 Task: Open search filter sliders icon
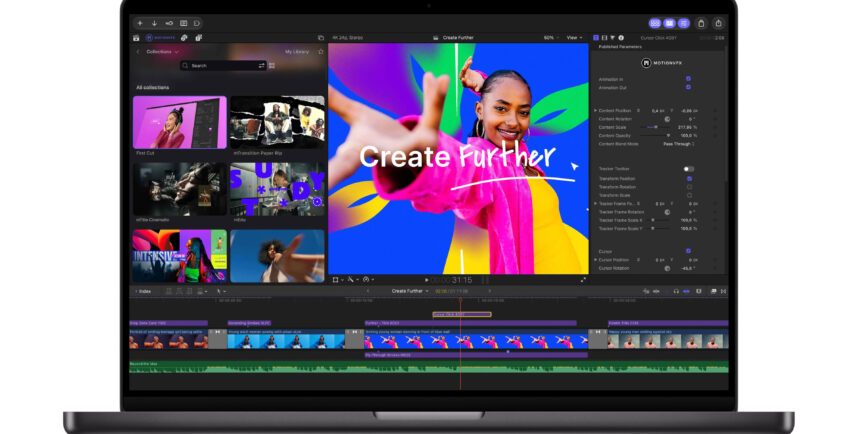click(262, 66)
